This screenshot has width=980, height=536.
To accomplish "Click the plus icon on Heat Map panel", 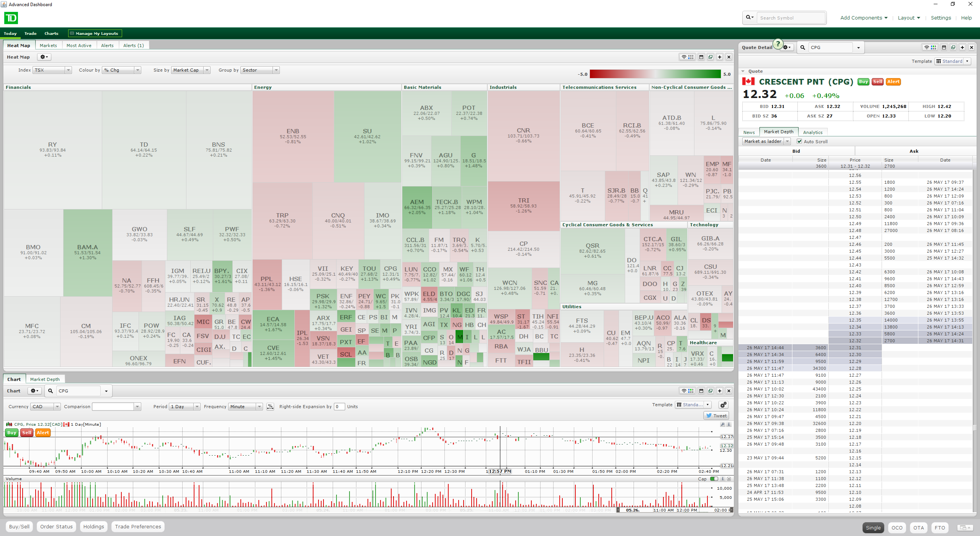I will coord(720,57).
